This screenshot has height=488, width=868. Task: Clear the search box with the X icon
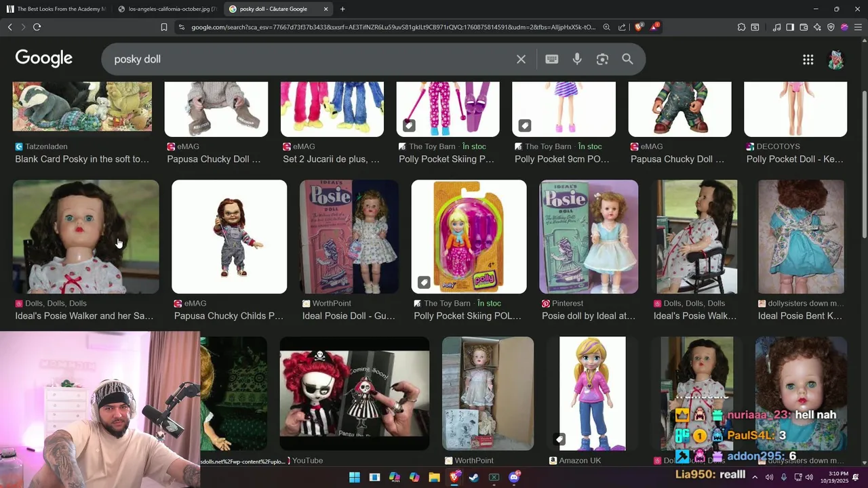[521, 59]
